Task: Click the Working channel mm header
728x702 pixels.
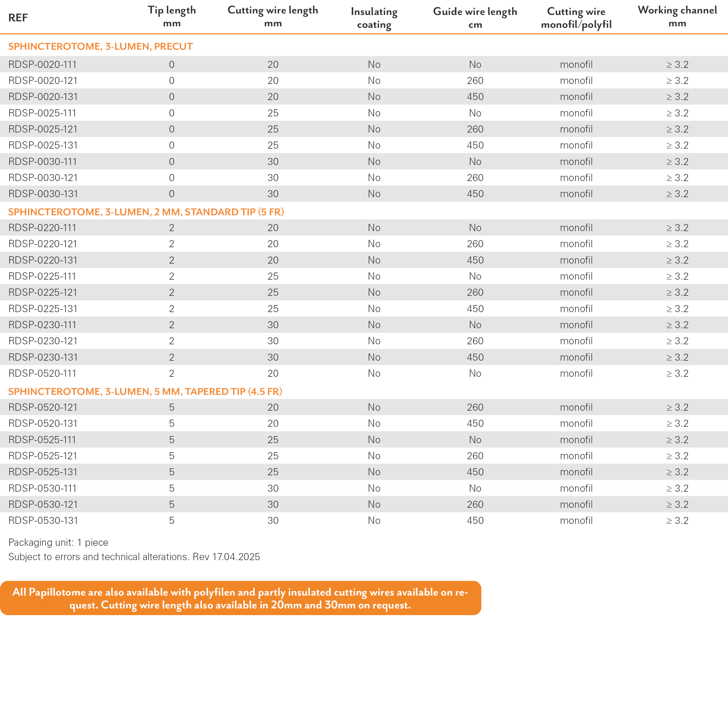Action: [677, 16]
